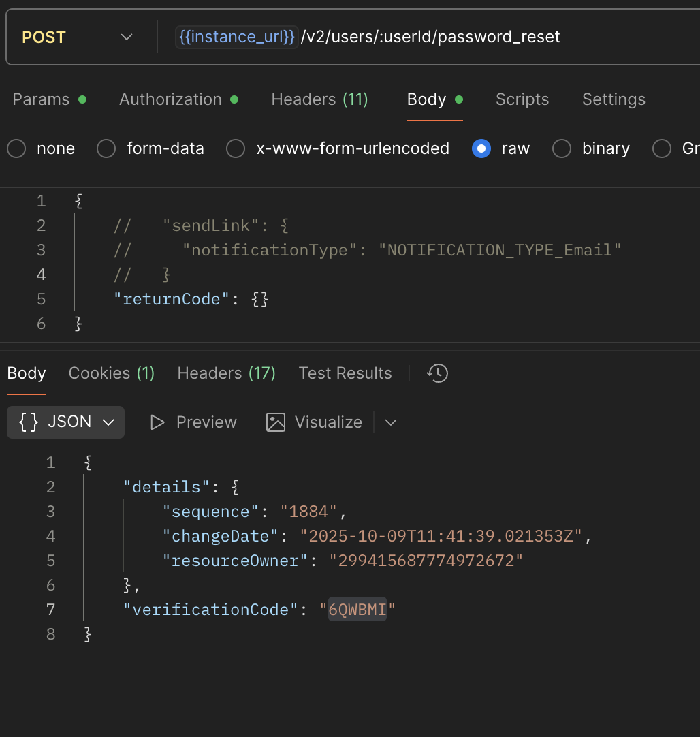Expand the JSON format dropdown
The image size is (700, 737).
pos(108,422)
